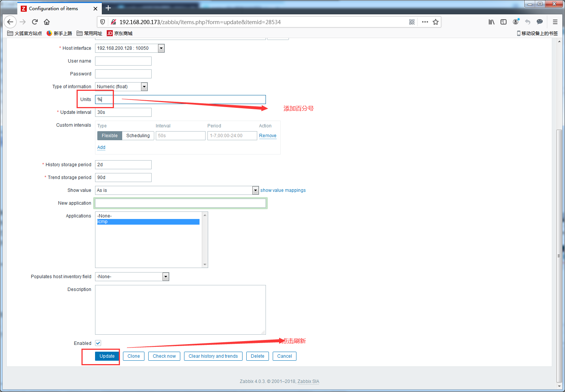Focus the Description text area

tap(180, 310)
